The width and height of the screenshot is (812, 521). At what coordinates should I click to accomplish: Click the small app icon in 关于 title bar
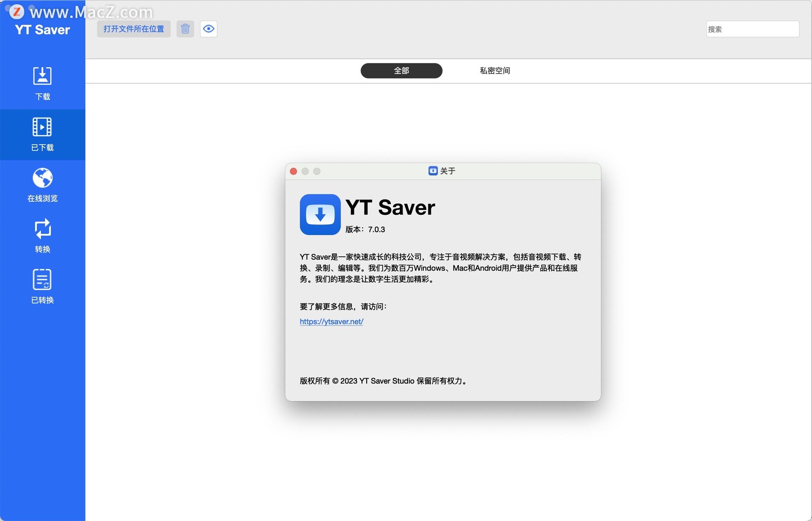point(433,171)
